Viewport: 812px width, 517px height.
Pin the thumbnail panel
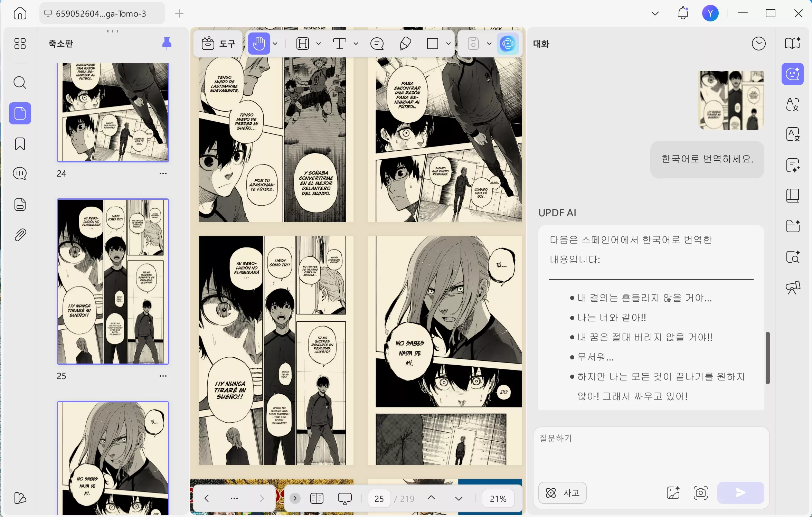pyautogui.click(x=167, y=43)
